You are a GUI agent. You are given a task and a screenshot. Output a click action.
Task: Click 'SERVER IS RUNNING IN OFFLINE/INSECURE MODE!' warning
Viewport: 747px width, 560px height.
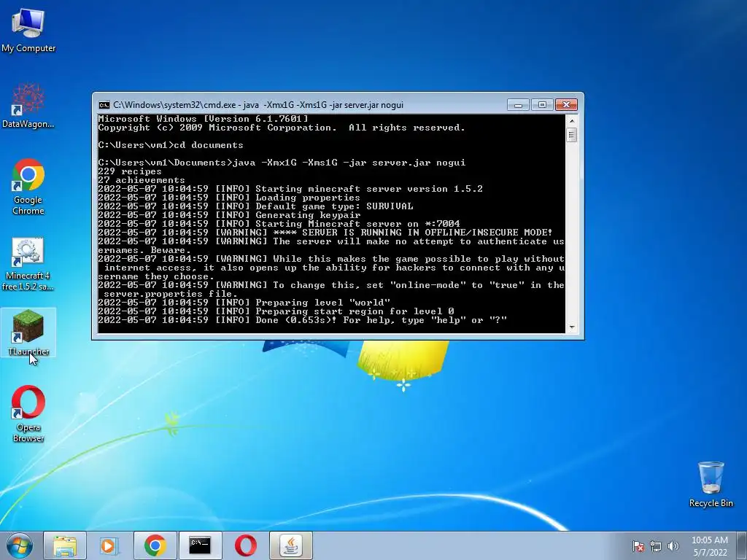tap(325, 233)
